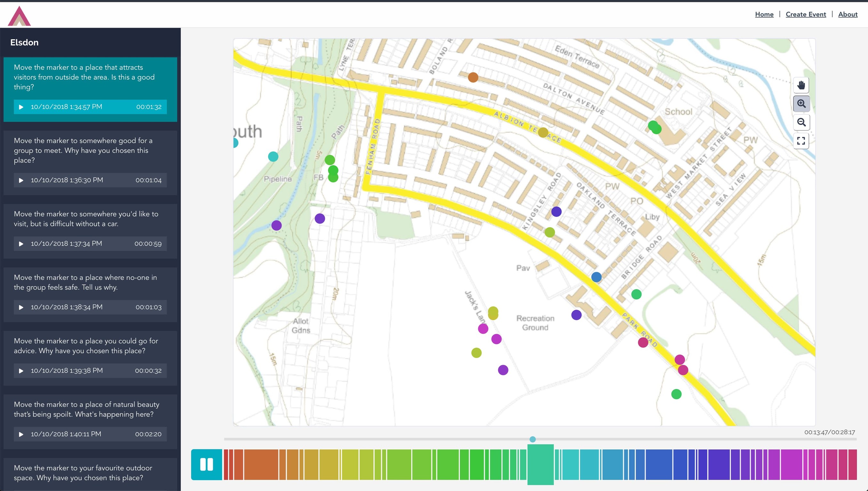This screenshot has width=868, height=491.
Task: Navigate to Home
Action: [x=764, y=14]
